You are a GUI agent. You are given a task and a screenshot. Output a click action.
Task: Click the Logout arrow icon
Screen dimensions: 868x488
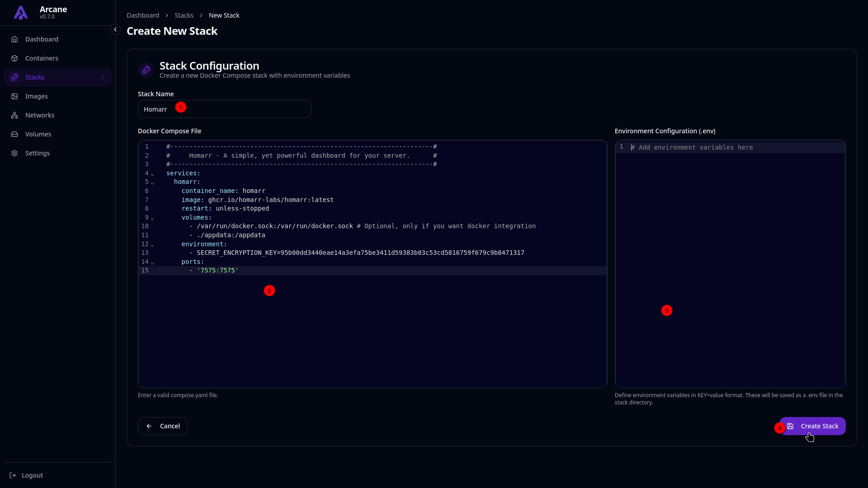(13, 475)
